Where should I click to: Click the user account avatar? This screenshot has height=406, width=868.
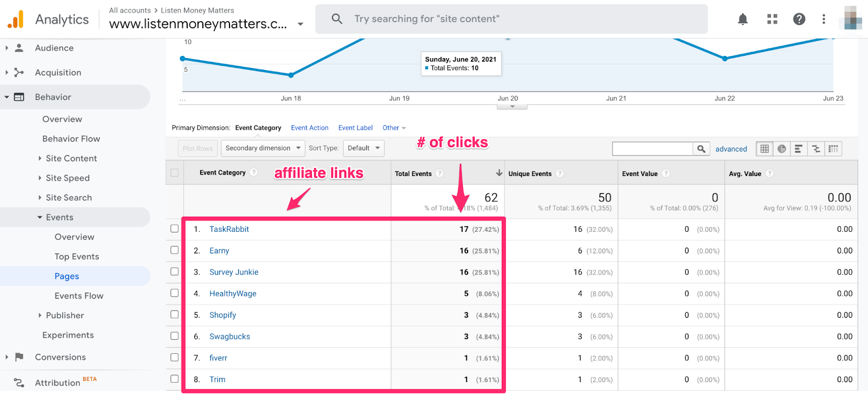[x=852, y=18]
